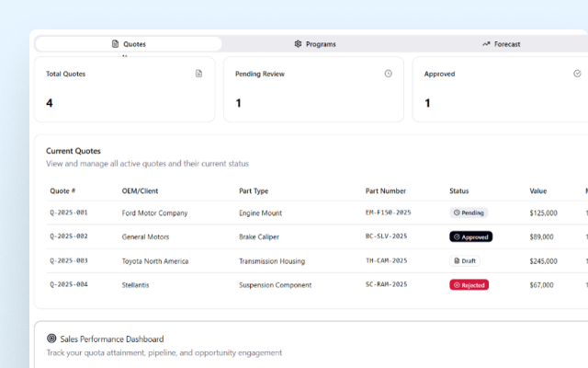Click the Pending status badge
588x368 pixels.
[x=469, y=213]
